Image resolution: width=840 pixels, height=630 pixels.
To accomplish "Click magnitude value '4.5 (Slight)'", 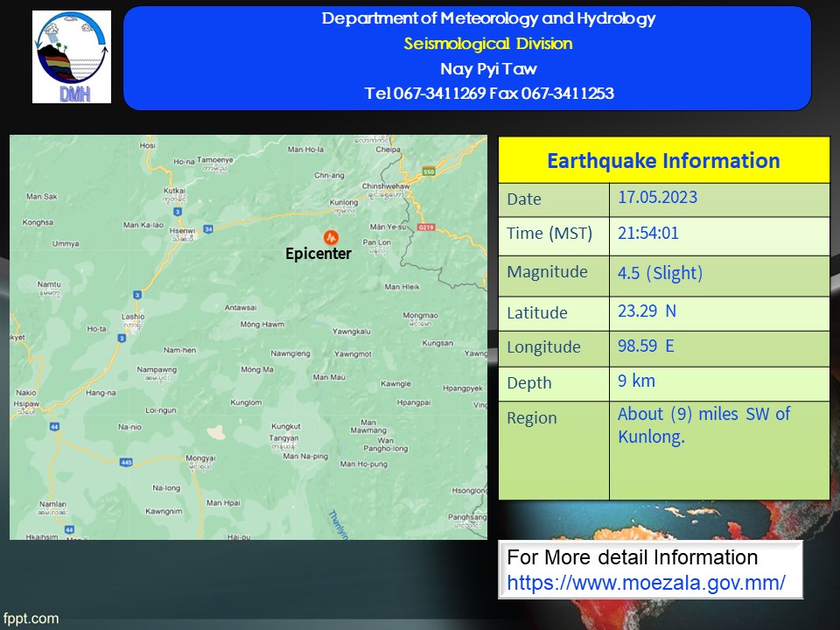I will (660, 273).
